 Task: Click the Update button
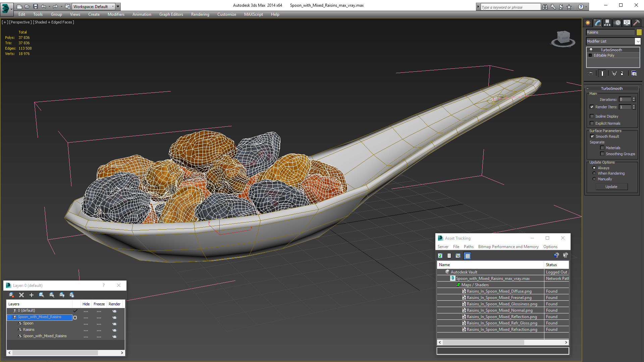click(611, 187)
